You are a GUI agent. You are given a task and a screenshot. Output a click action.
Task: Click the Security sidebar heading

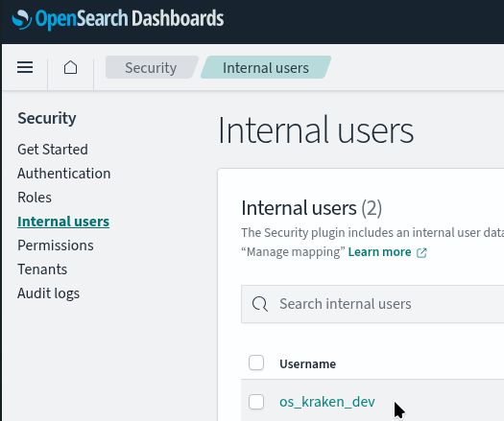pos(47,118)
